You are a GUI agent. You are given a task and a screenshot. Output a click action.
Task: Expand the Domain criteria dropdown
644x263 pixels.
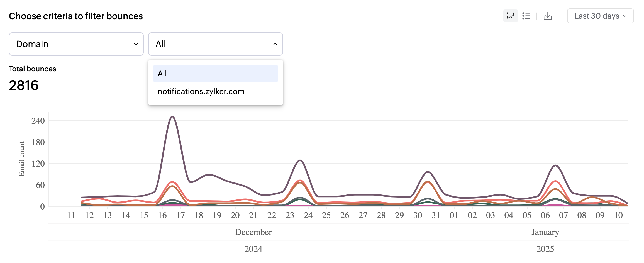pos(76,44)
